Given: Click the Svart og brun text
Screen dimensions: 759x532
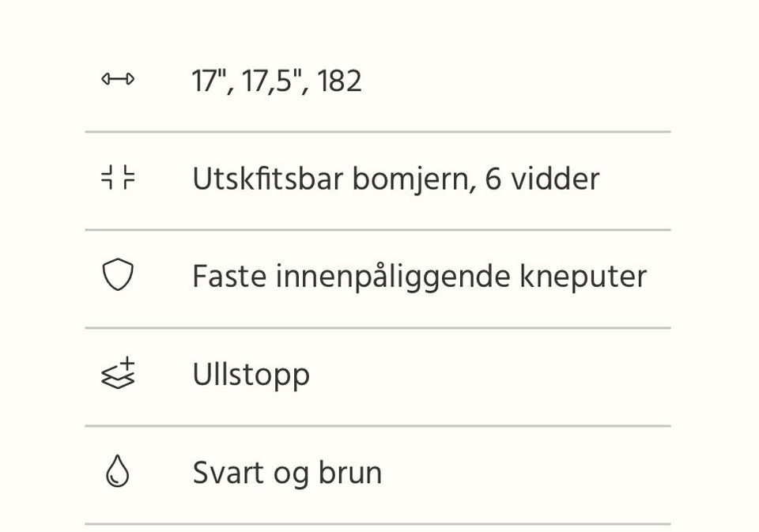Looking at the screenshot, I should [x=287, y=474].
